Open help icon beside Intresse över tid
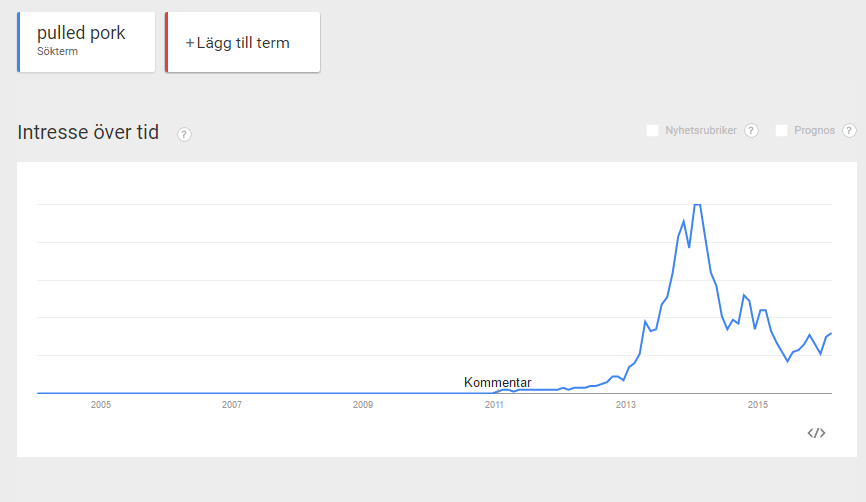The height and width of the screenshot is (502, 866). click(184, 134)
